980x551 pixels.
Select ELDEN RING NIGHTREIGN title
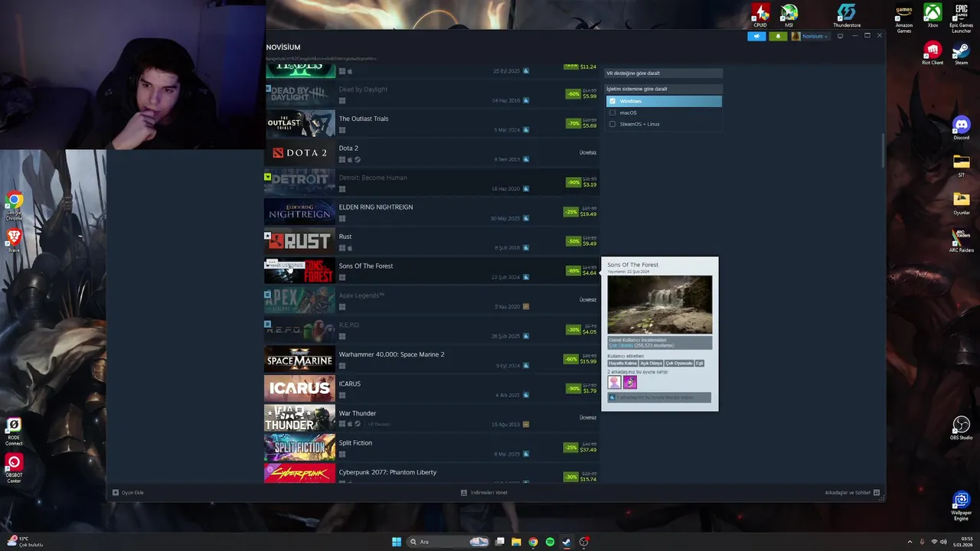tap(376, 207)
